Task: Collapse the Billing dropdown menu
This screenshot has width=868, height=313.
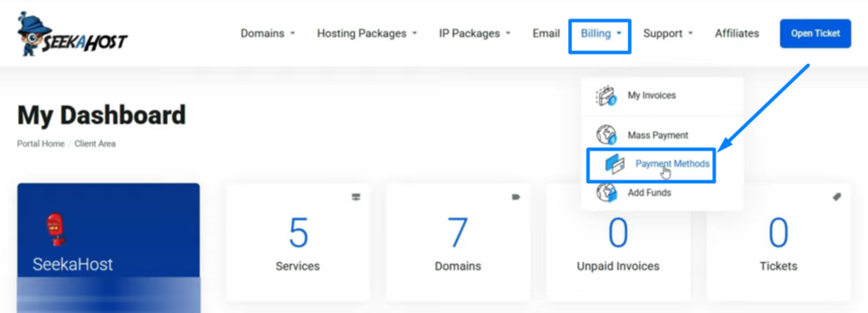Action: click(601, 34)
